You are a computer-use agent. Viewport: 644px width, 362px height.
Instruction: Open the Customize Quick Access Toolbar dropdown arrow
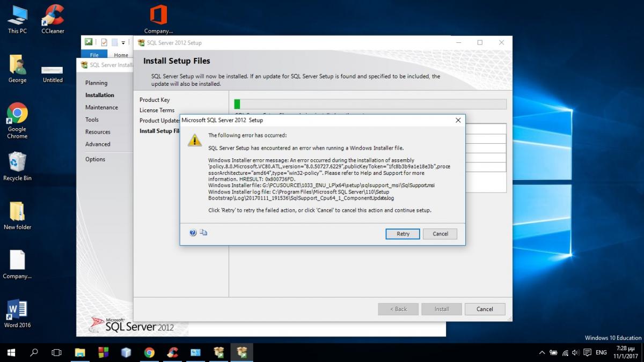123,42
